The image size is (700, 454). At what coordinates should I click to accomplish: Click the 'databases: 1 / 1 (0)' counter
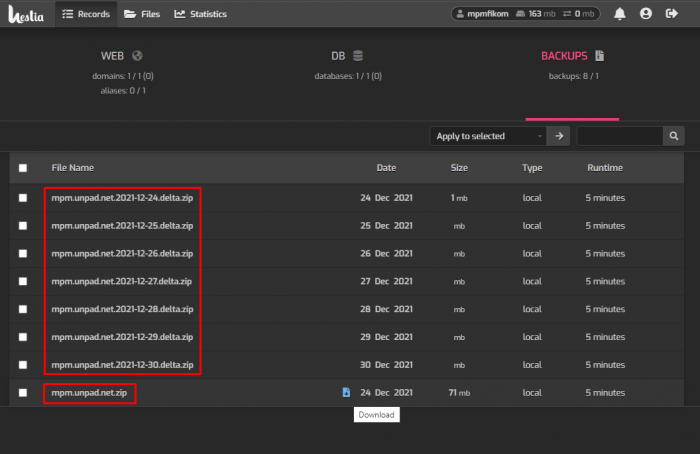(x=348, y=76)
